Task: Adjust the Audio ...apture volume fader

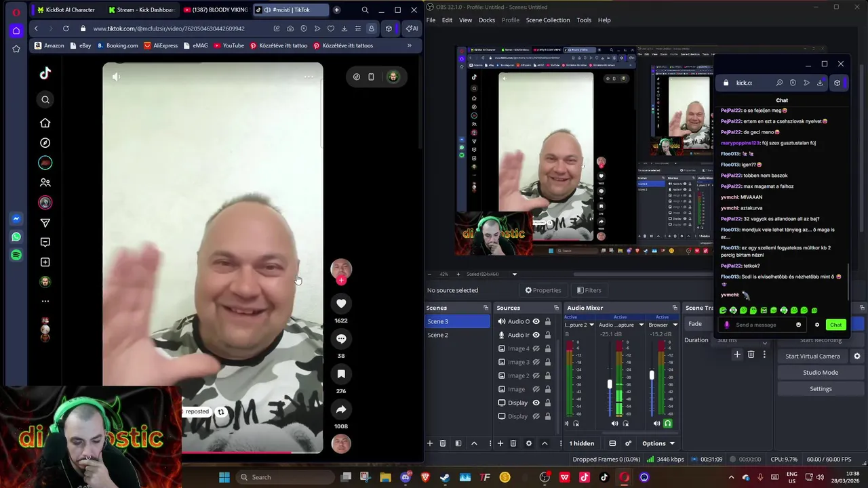Action: point(610,384)
